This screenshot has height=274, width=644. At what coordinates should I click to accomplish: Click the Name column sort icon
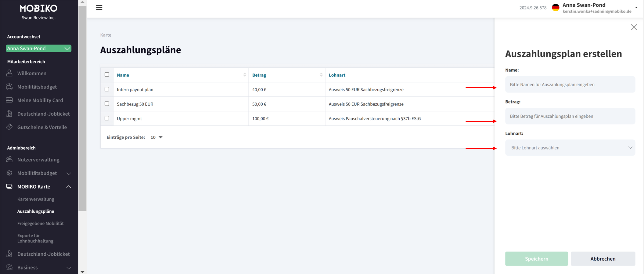(x=244, y=75)
